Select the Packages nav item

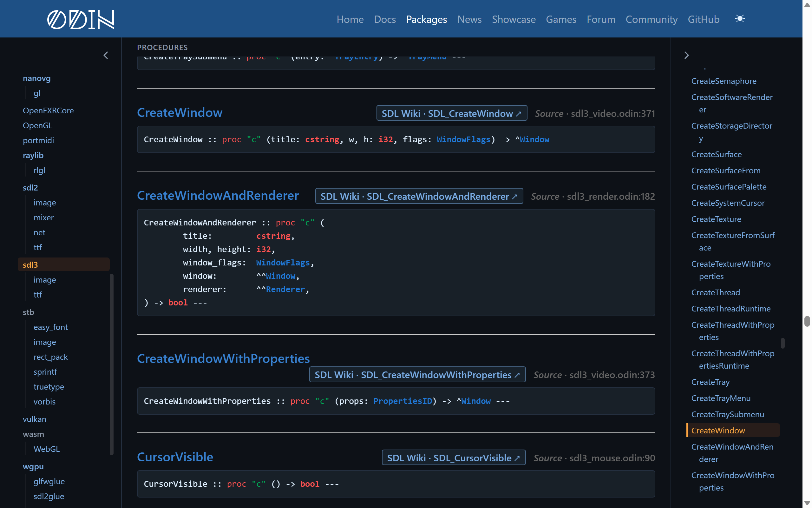pyautogui.click(x=427, y=19)
